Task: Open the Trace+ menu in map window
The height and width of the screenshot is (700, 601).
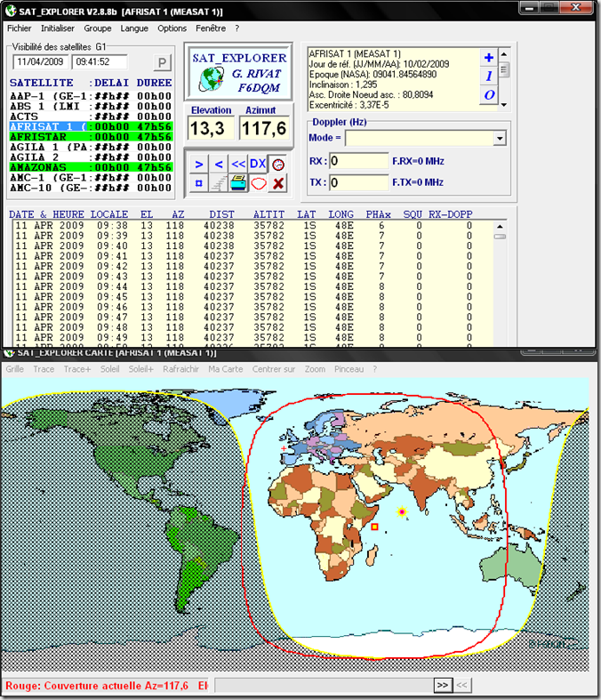Action: [76, 369]
